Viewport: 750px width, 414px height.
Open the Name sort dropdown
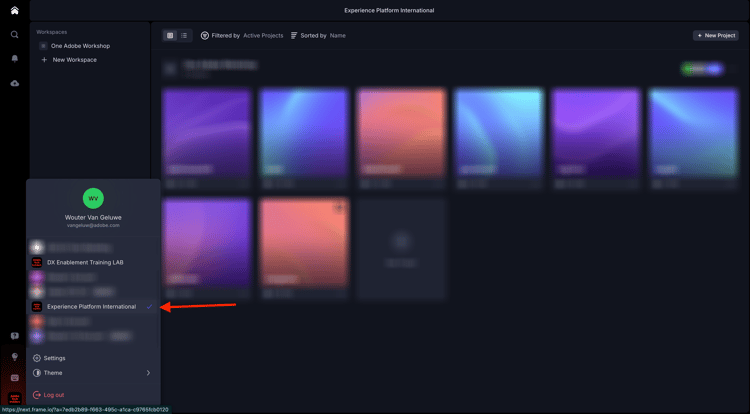point(338,35)
